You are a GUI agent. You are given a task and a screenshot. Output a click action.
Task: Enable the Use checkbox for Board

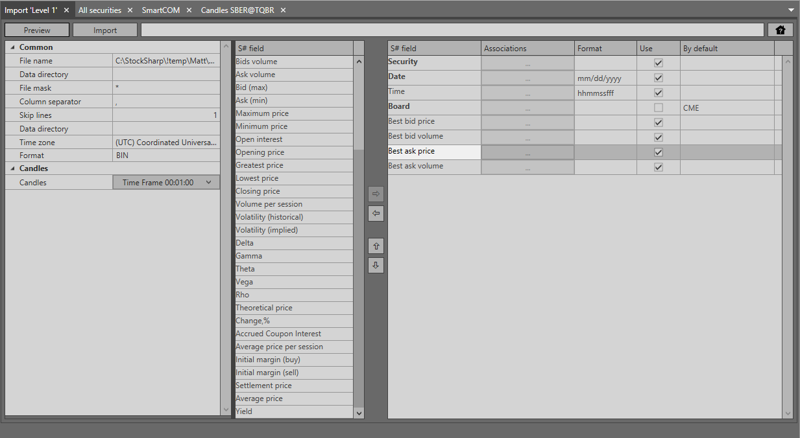658,107
